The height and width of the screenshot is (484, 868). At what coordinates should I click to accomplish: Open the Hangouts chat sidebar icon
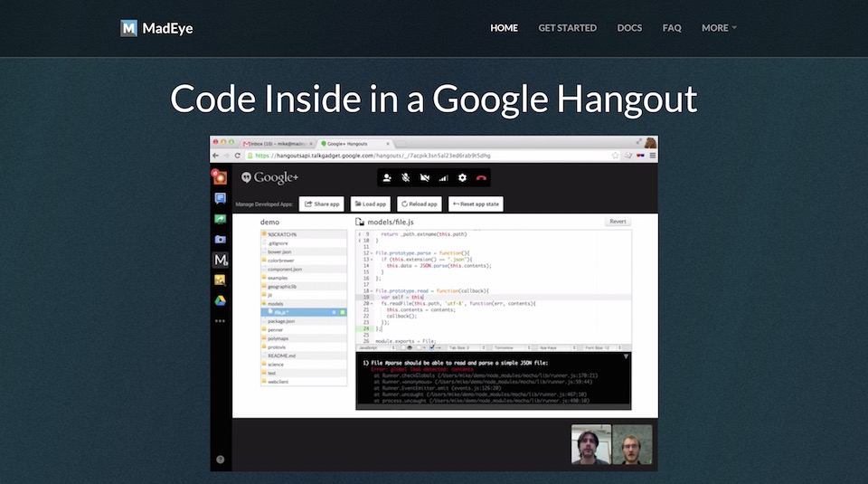point(220,198)
